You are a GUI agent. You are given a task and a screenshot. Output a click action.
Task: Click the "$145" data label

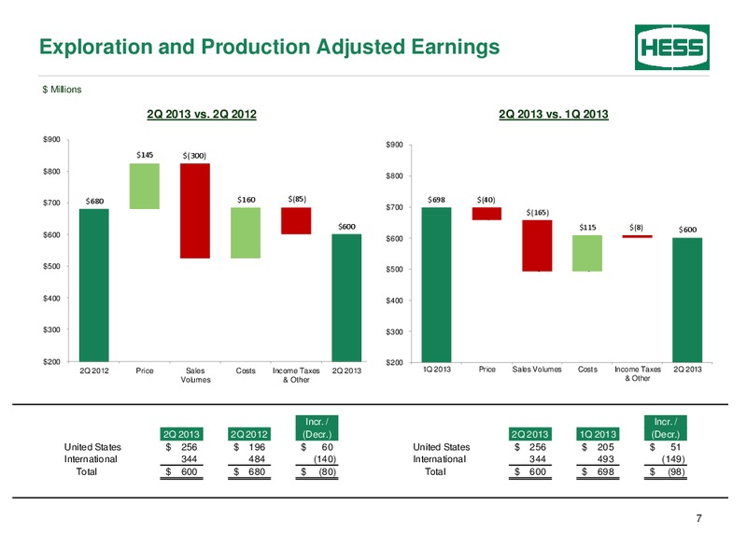[145, 155]
